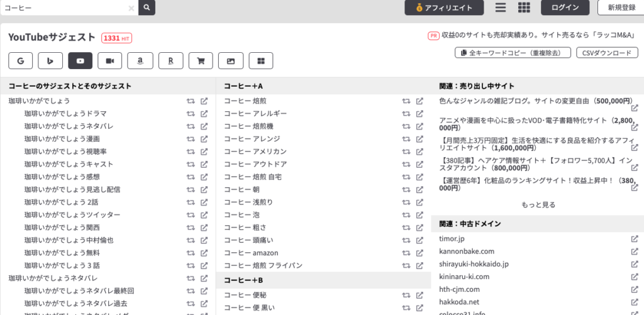
Task: Open external link for shirayuki-hokkaido.jp
Action: click(635, 264)
